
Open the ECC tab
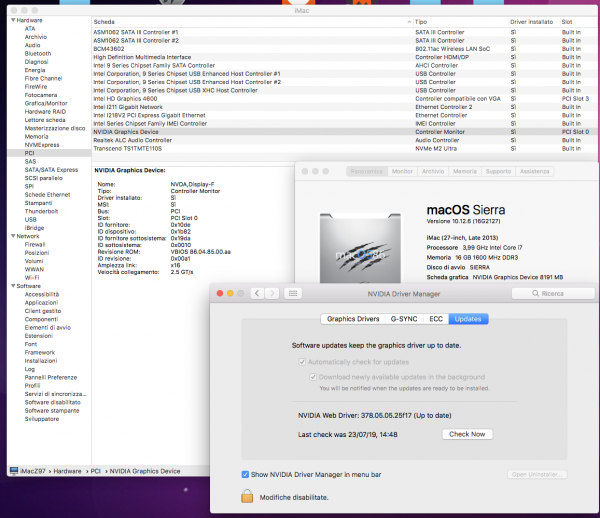click(x=436, y=319)
